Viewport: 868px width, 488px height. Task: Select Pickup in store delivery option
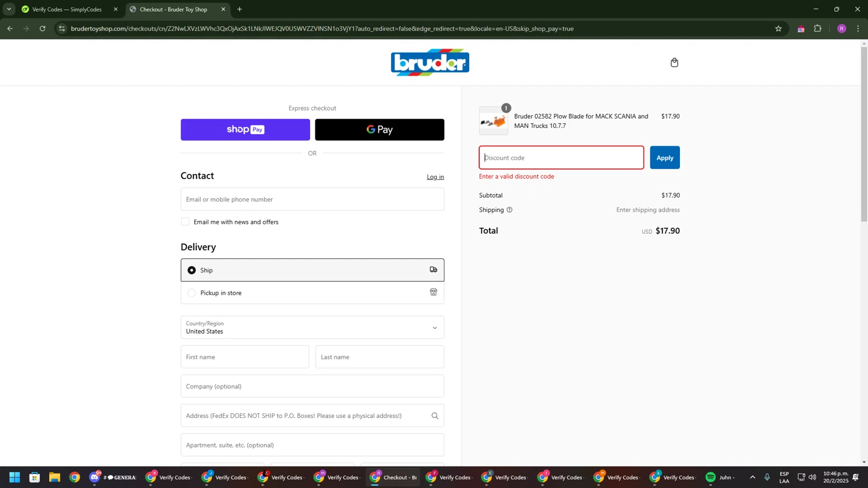(312, 293)
